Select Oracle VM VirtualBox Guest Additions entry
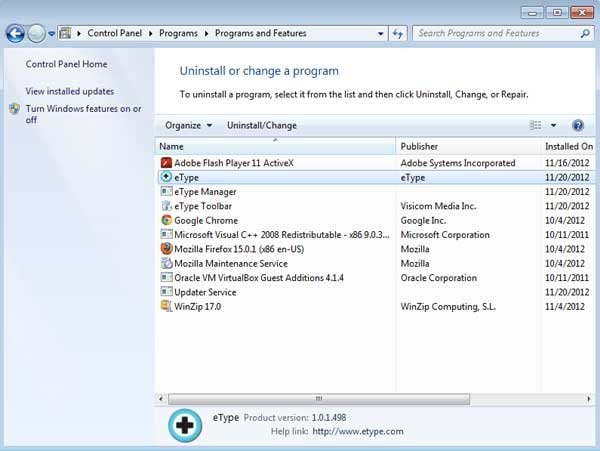The height and width of the screenshot is (451, 600). [x=376, y=277]
